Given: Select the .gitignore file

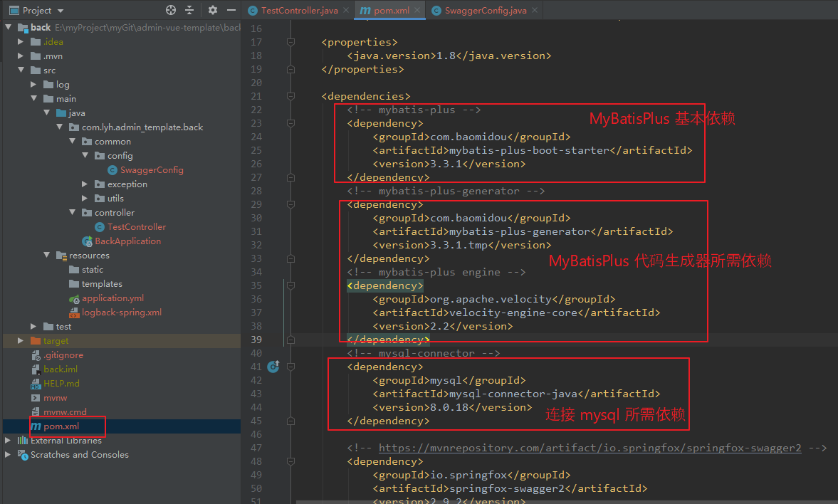Looking at the screenshot, I should tap(63, 355).
